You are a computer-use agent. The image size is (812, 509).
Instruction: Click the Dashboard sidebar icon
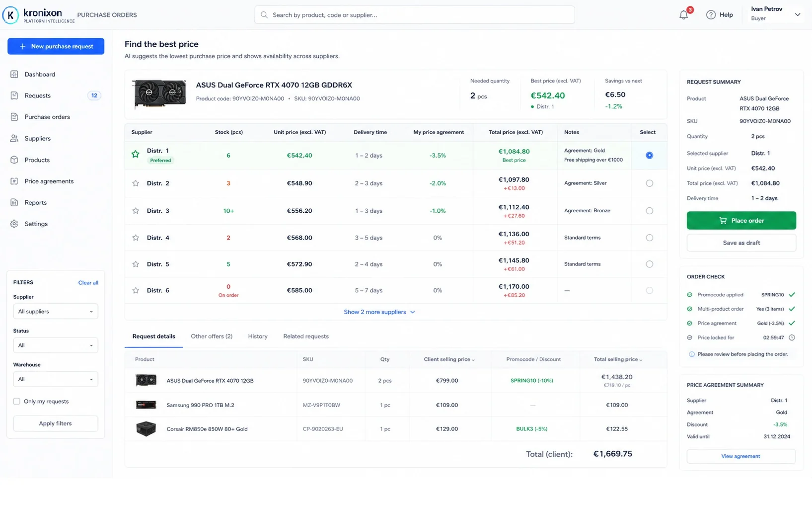pos(14,75)
